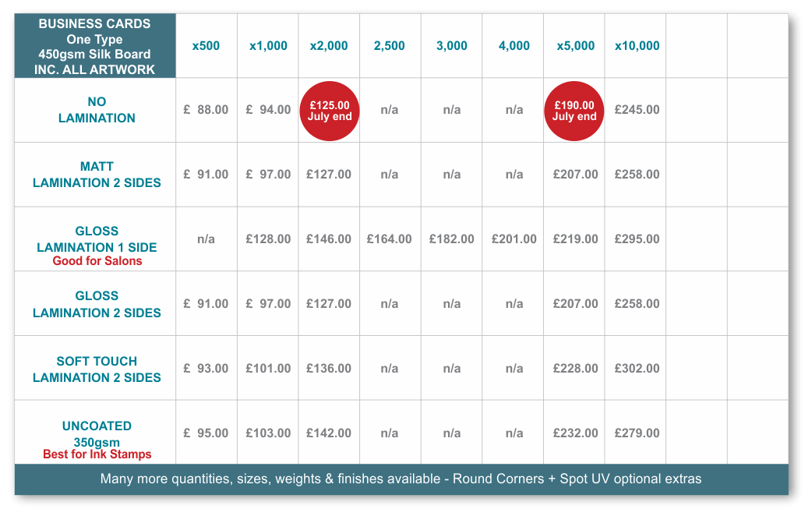
Task: Click the red £125.00 July end badge
Action: [x=330, y=111]
